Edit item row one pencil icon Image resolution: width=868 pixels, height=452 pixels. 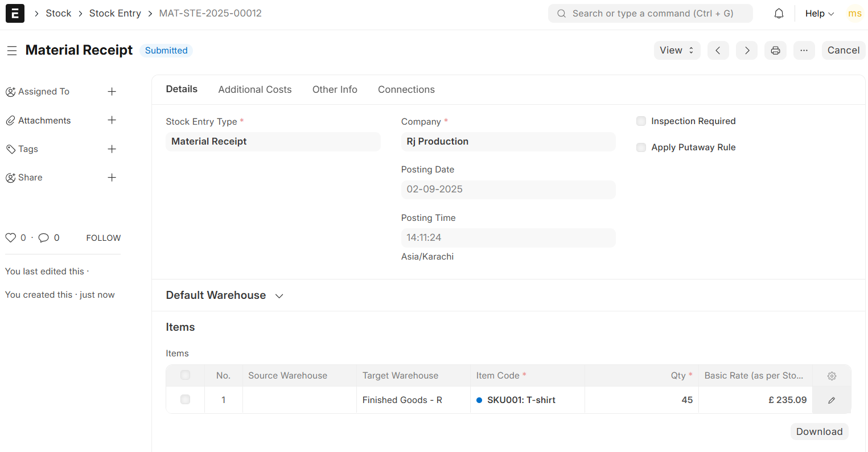[832, 400]
